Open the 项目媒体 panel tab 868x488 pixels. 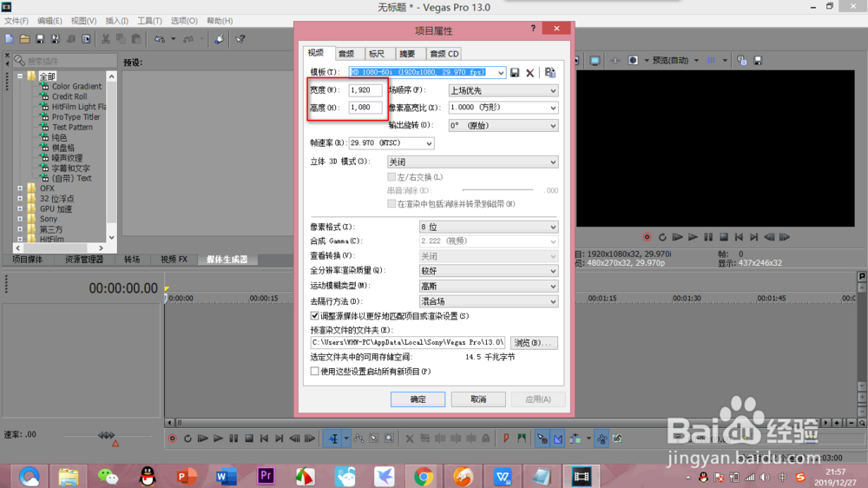coord(28,260)
